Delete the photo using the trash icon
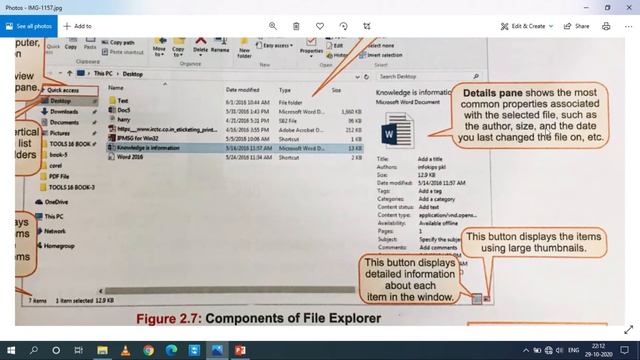 [296, 26]
